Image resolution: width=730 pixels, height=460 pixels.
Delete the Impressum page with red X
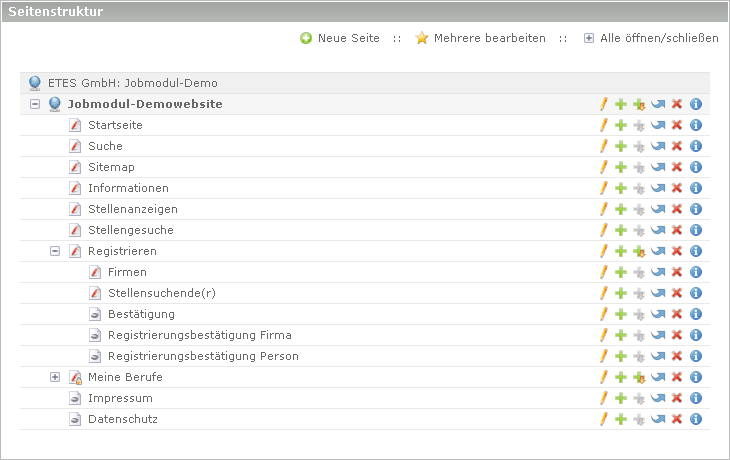(677, 398)
